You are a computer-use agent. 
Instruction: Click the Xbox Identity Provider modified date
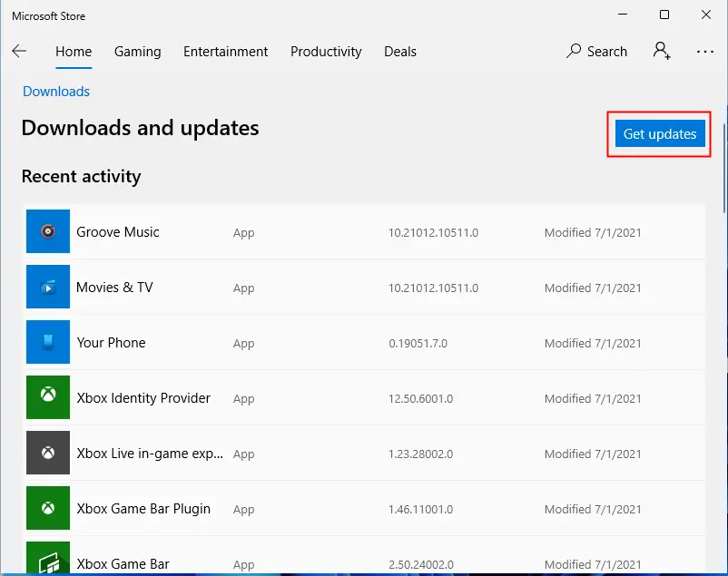click(x=593, y=398)
